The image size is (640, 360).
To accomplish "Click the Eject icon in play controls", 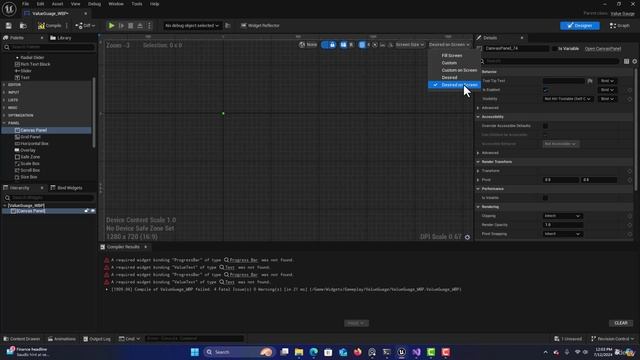I will pyautogui.click(x=140, y=26).
